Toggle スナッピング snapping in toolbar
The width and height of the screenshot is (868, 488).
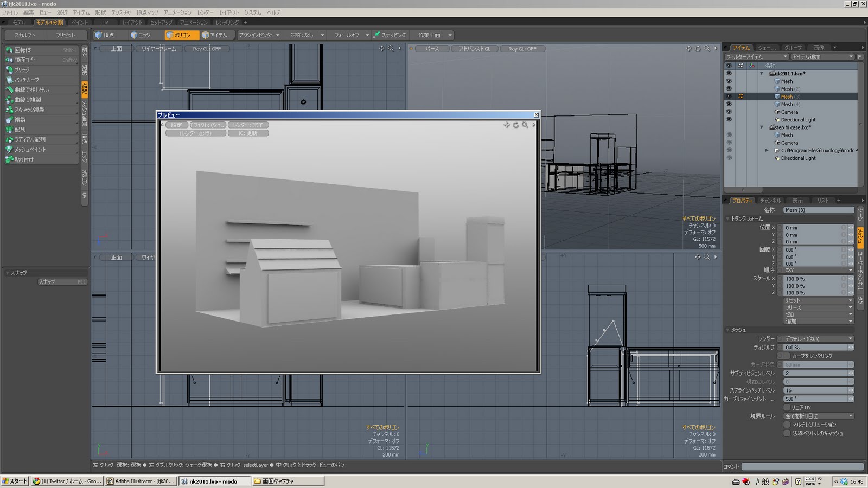tap(390, 35)
